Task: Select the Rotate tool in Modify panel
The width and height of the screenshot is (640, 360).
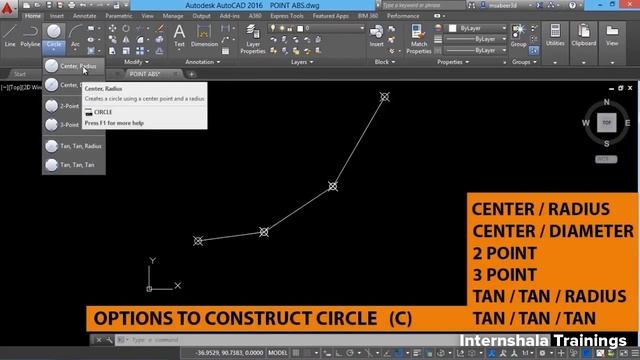Action: pos(126,28)
